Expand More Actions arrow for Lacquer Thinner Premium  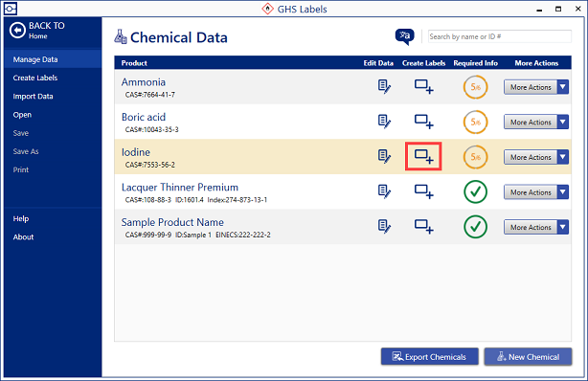562,192
